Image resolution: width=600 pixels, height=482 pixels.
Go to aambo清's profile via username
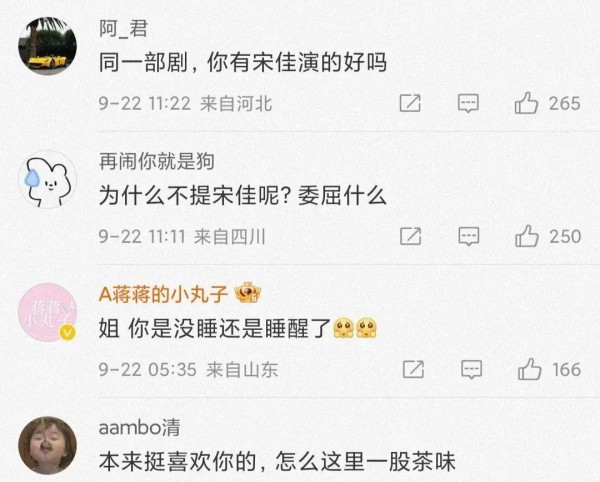pos(139,427)
